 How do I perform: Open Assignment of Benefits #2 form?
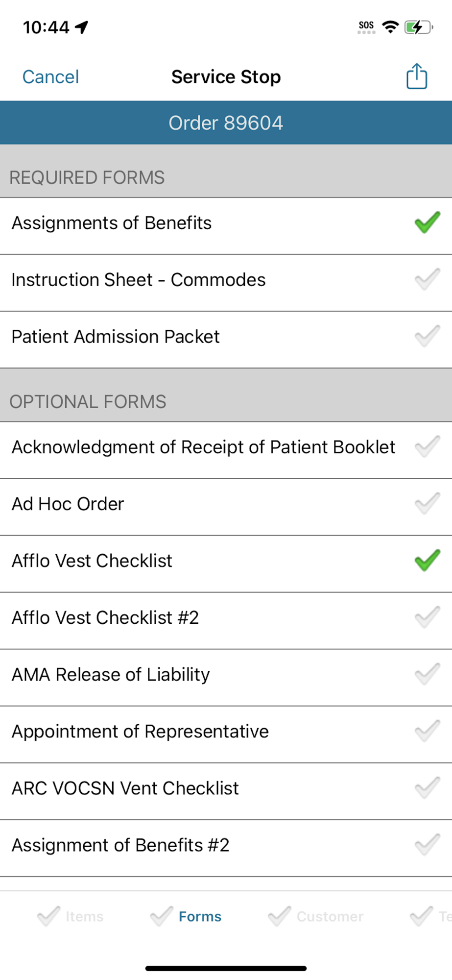point(120,845)
